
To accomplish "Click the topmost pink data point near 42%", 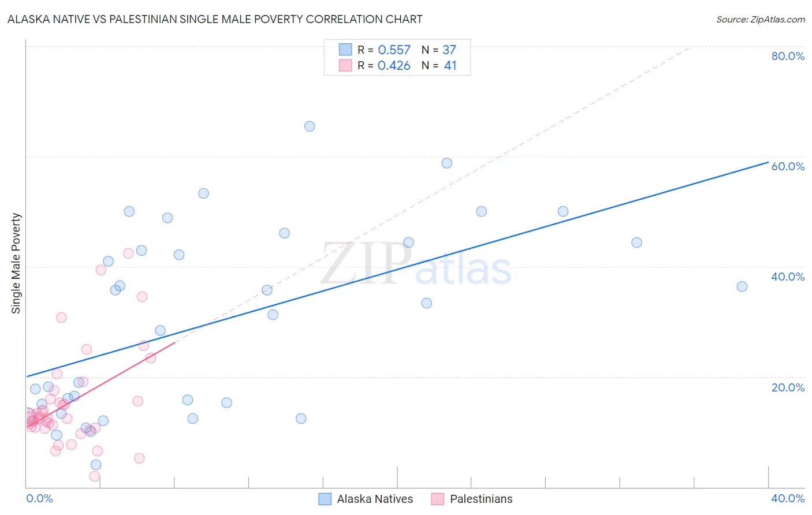I will 128,253.
